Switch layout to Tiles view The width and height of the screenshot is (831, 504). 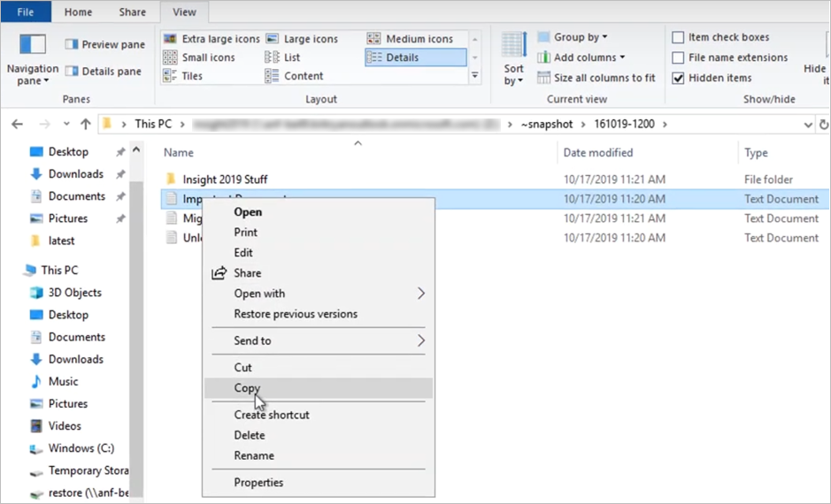(x=183, y=76)
